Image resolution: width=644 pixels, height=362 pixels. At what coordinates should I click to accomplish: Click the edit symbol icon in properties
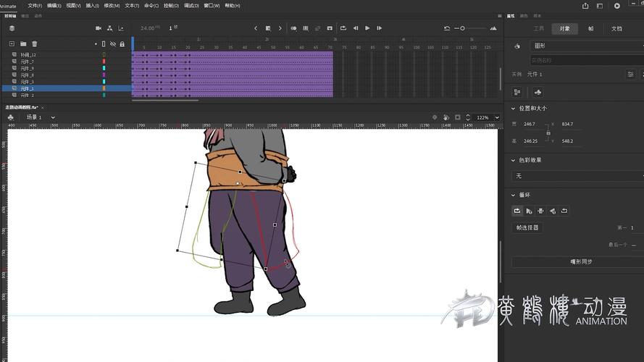pos(538,93)
